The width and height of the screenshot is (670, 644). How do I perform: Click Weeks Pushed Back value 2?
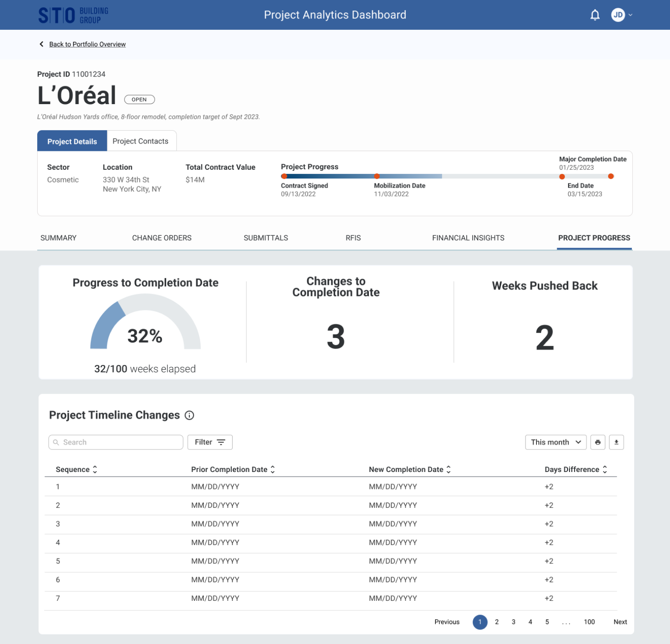click(x=545, y=338)
